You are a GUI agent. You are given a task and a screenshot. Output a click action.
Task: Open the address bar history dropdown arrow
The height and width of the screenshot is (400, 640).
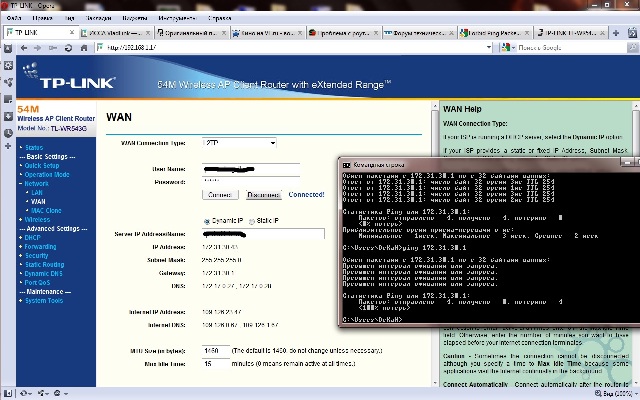pos(489,47)
